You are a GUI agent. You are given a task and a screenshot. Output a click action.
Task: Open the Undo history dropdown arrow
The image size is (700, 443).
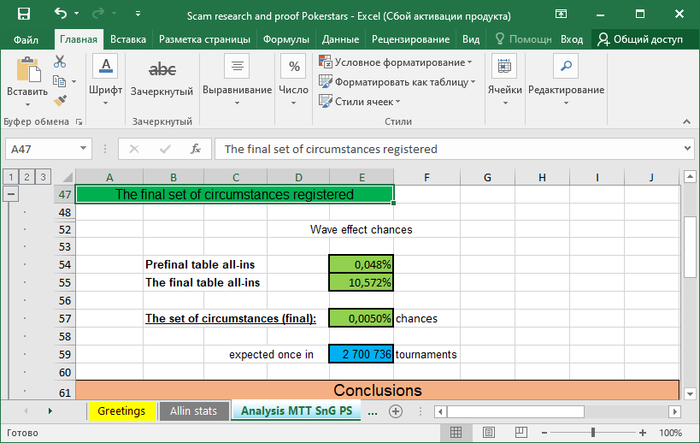point(76,13)
